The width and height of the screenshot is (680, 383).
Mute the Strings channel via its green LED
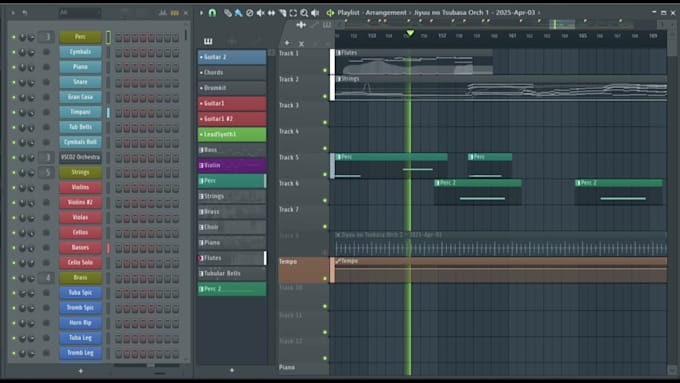14,173
